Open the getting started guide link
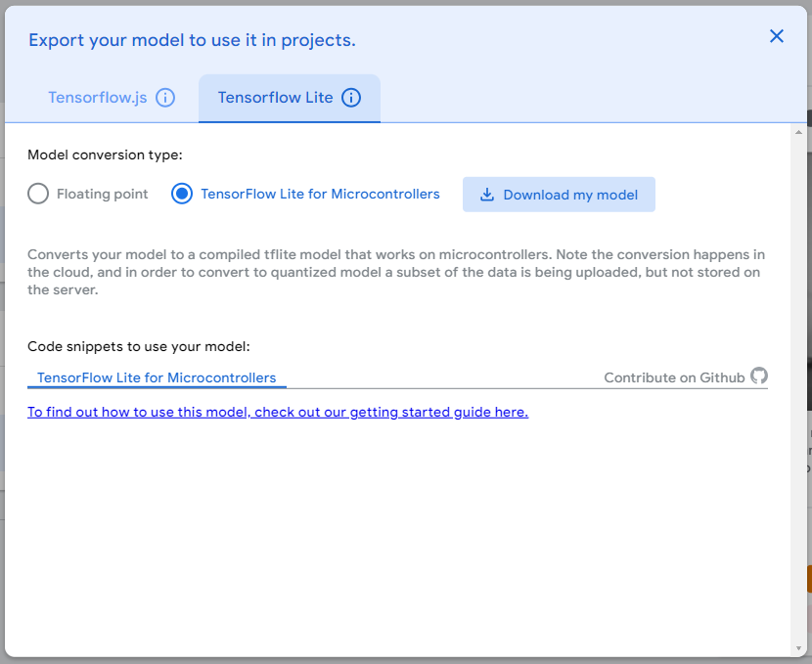 278,412
